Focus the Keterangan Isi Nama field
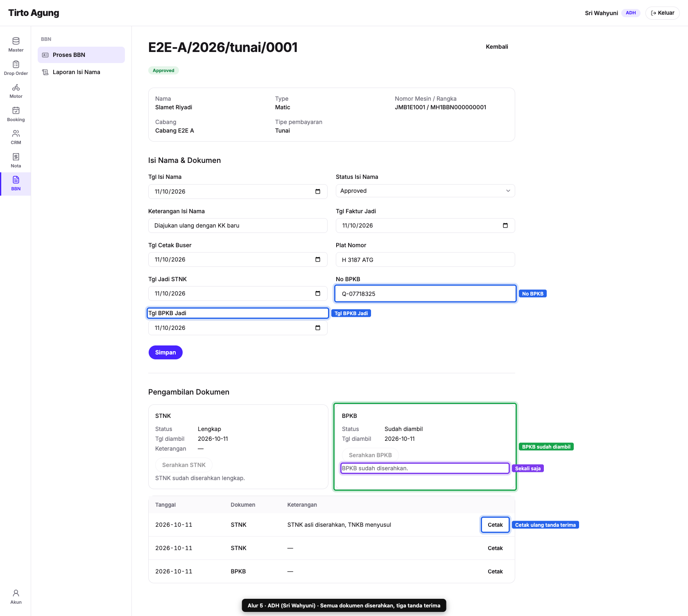 [x=238, y=226]
